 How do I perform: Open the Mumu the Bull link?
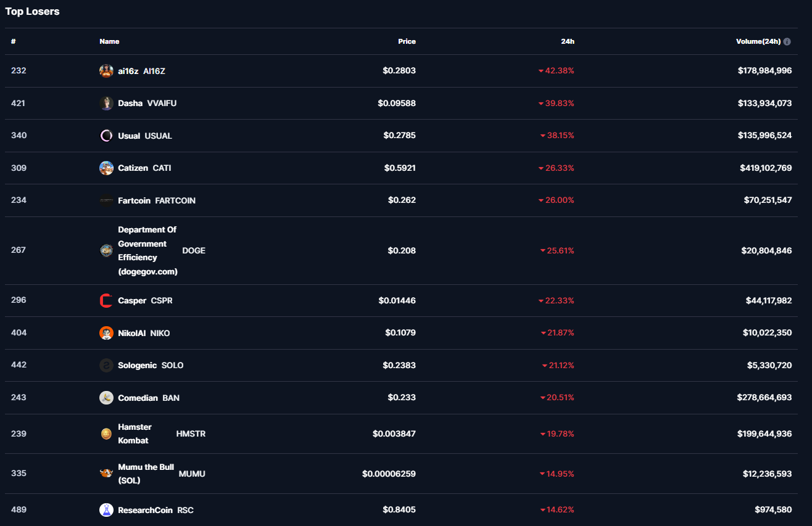click(146, 474)
